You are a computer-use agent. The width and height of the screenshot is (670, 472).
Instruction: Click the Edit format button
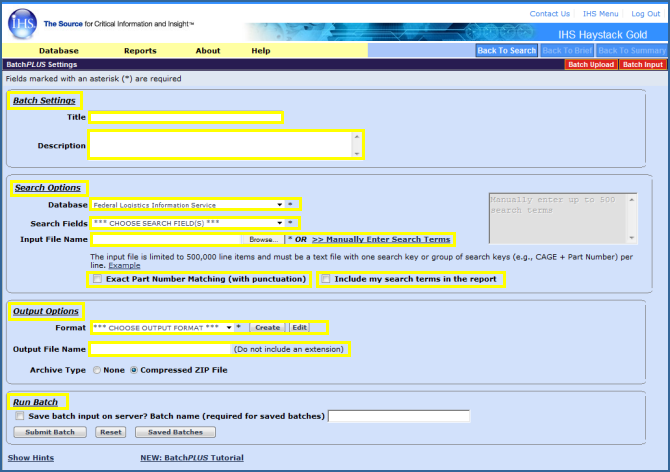click(299, 328)
